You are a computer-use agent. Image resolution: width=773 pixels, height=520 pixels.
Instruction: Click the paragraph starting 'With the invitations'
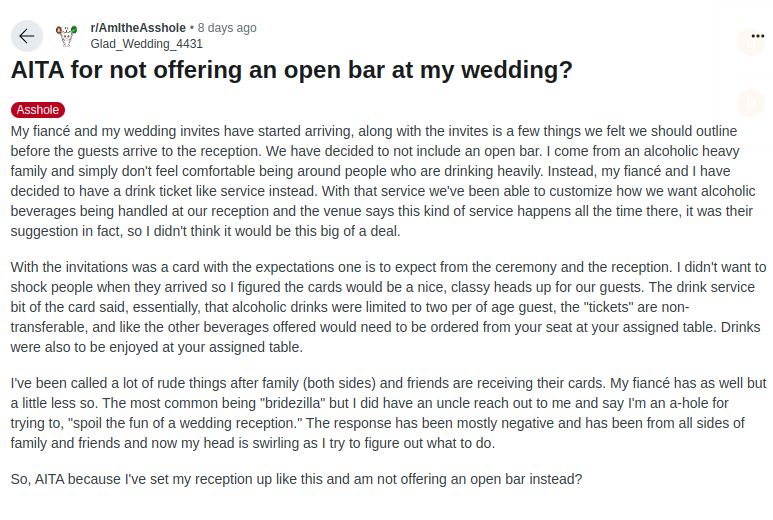388,307
